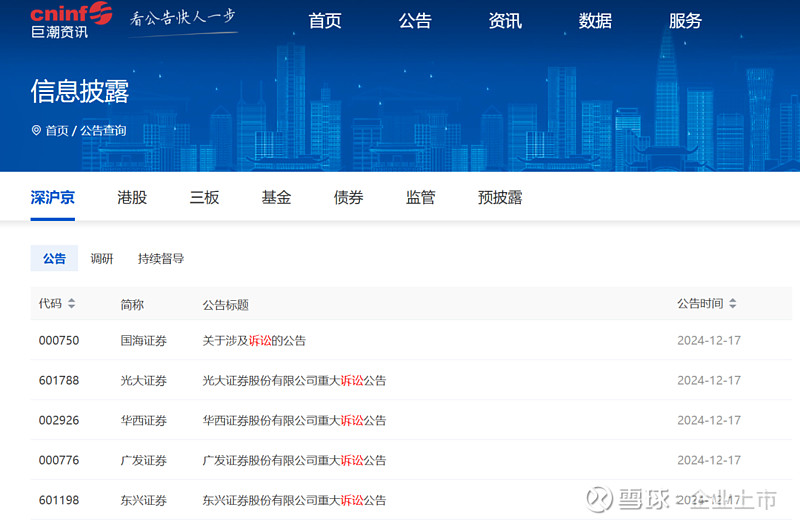Click stock code 601788
This screenshot has width=800, height=524.
pos(59,381)
